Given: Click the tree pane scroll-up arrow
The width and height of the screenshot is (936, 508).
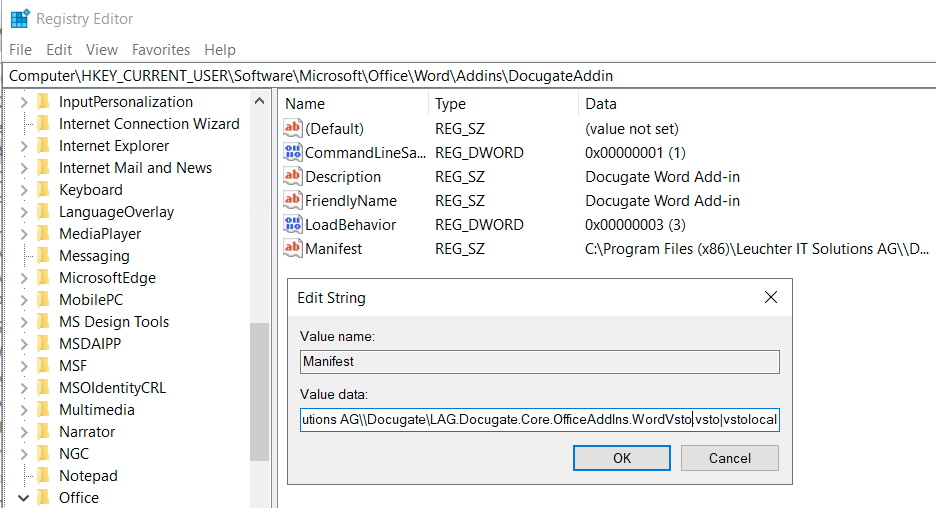Looking at the screenshot, I should click(259, 101).
